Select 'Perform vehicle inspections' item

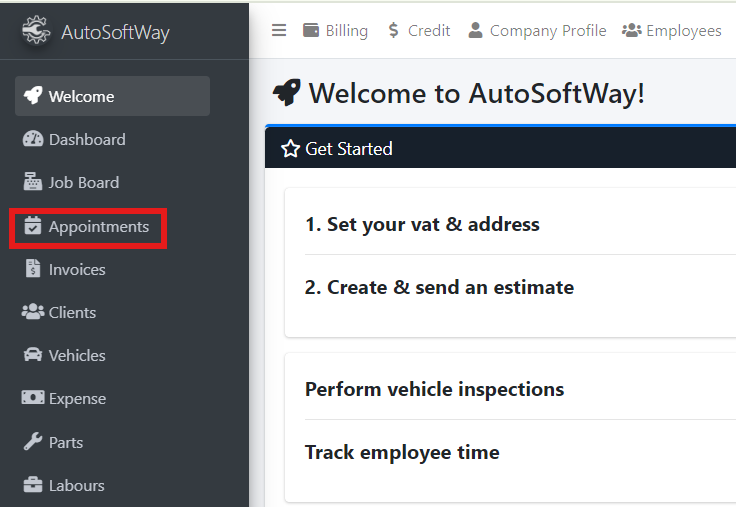(x=435, y=389)
